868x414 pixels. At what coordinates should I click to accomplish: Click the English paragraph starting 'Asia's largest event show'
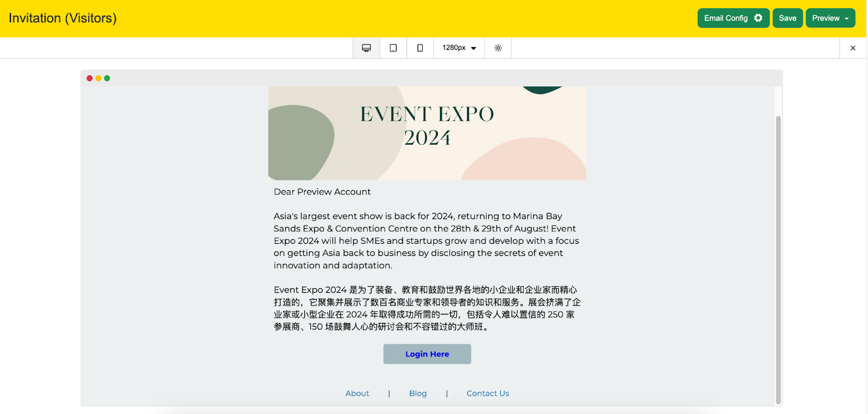[x=426, y=241]
